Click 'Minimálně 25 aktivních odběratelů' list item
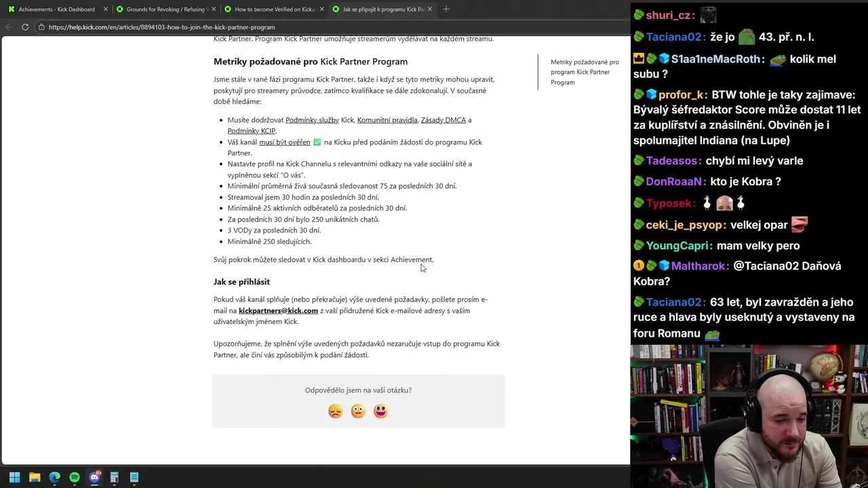Image resolution: width=868 pixels, height=488 pixels. coord(317,208)
